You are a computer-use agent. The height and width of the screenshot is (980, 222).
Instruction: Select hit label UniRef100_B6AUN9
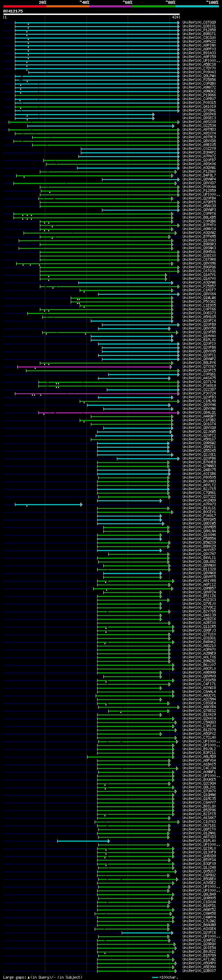pos(199,925)
